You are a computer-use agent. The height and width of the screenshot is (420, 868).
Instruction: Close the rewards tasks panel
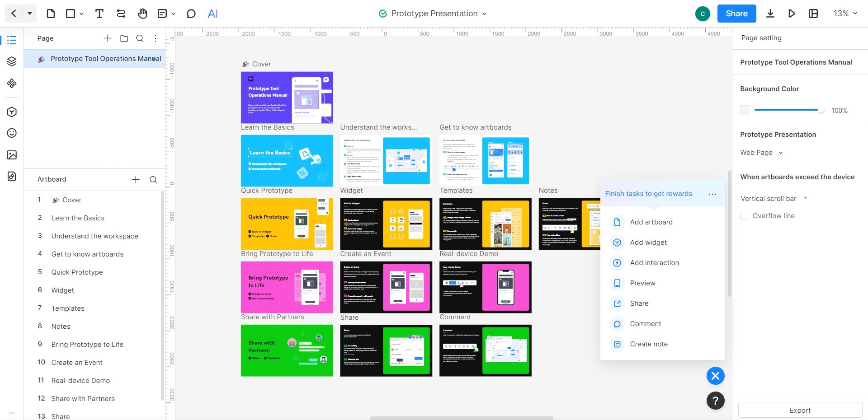click(716, 376)
